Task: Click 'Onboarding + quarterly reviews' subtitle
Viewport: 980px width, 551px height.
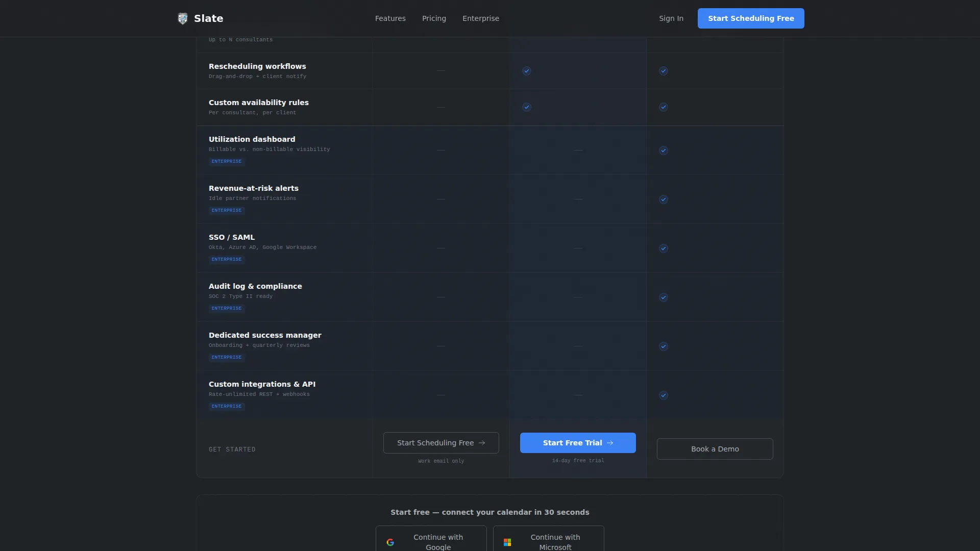Action: (x=259, y=345)
